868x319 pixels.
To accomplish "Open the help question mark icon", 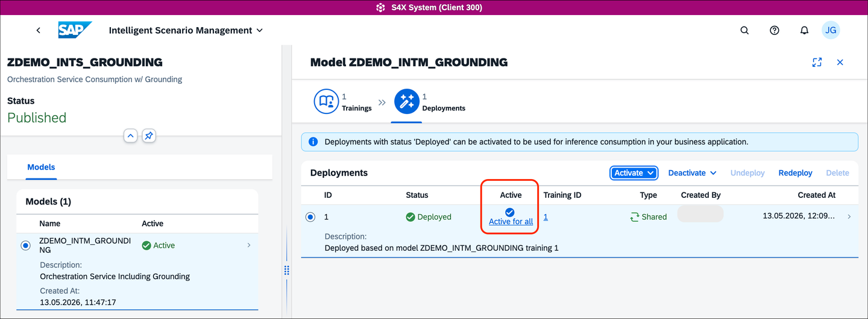I will click(x=775, y=30).
